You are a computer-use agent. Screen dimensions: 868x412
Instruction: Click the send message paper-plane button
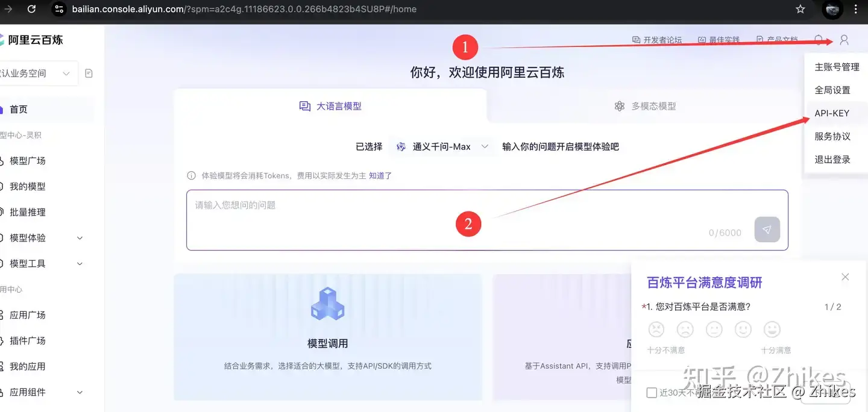(x=767, y=230)
